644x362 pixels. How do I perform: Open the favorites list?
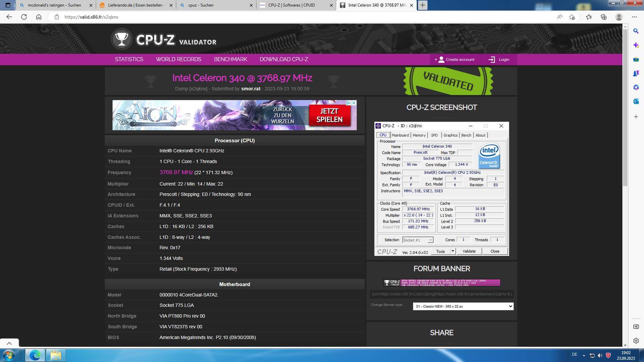click(x=589, y=17)
